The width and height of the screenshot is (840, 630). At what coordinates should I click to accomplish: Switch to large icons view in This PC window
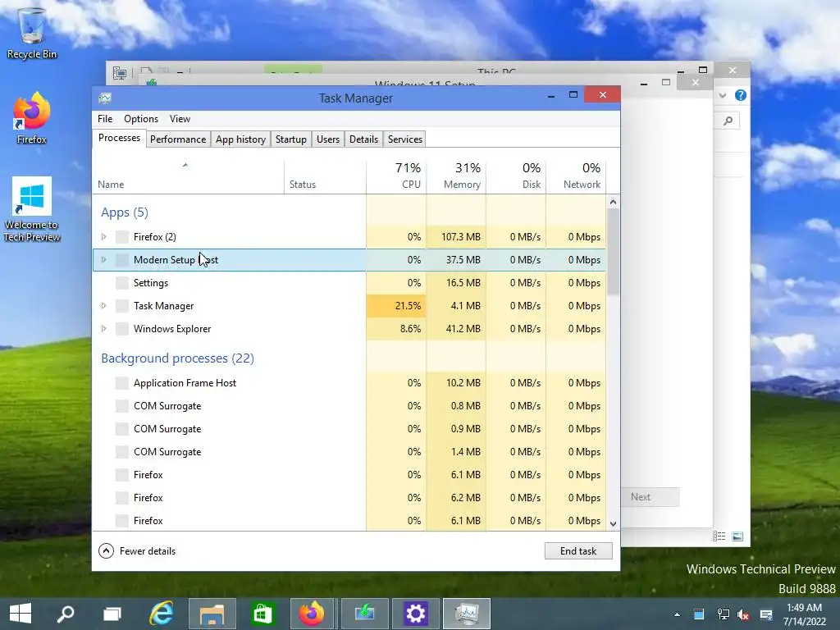pos(737,536)
